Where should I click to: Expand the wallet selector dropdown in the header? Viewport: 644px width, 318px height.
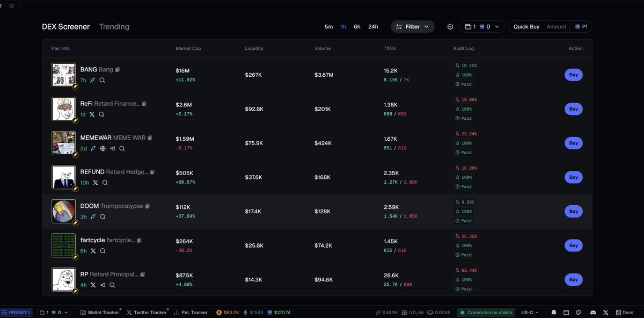482,26
